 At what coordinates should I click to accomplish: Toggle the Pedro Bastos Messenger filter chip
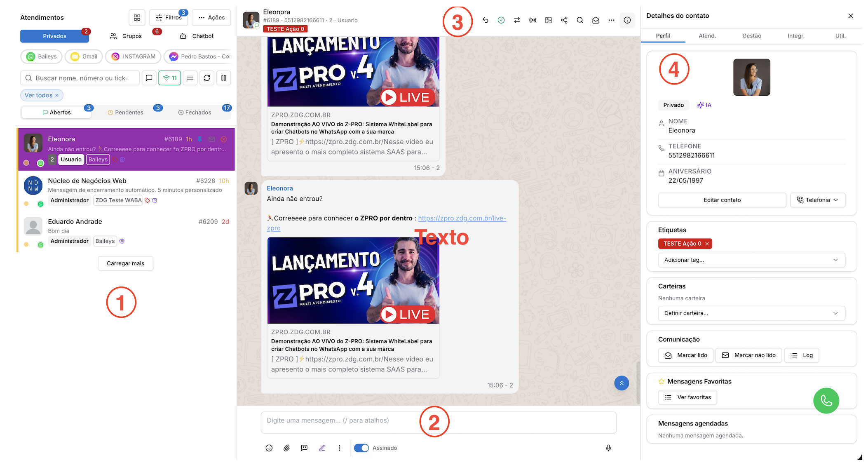(199, 56)
